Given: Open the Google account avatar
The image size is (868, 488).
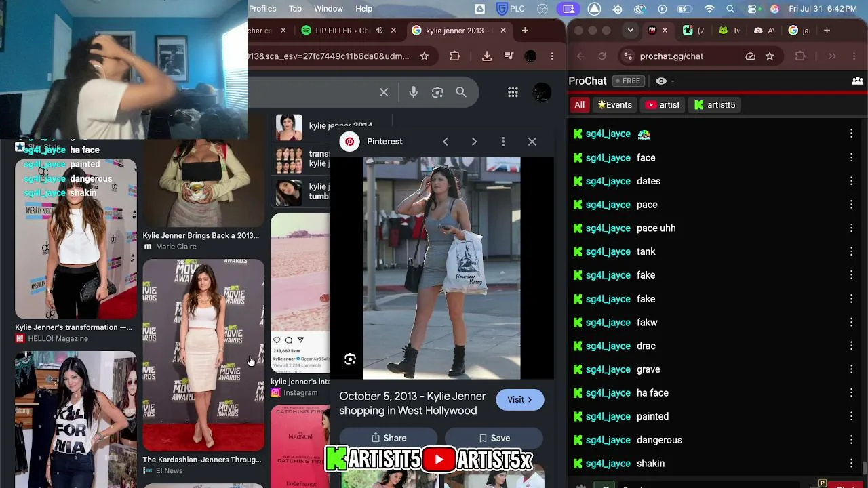Looking at the screenshot, I should [x=542, y=92].
